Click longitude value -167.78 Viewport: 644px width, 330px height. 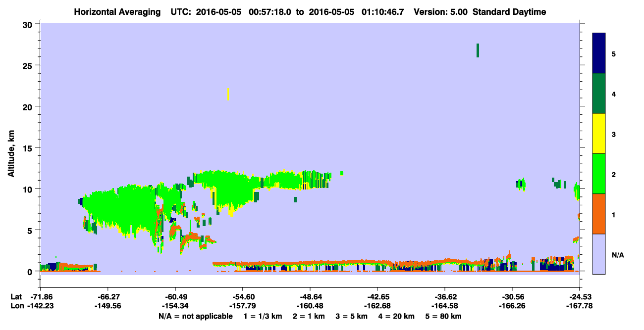pos(580,306)
